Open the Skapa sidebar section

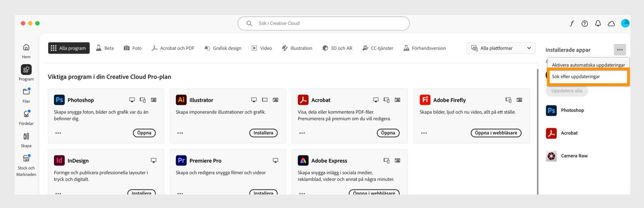pyautogui.click(x=26, y=140)
